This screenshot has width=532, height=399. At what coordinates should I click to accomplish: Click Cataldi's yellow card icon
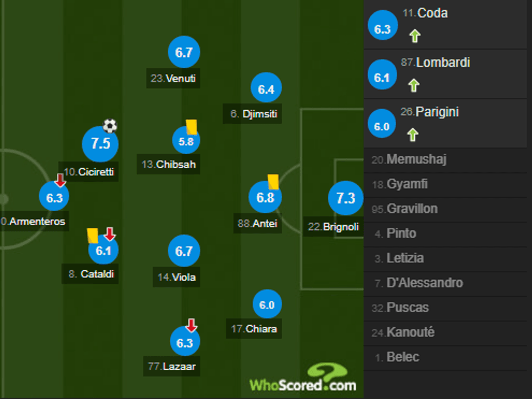[91, 235]
